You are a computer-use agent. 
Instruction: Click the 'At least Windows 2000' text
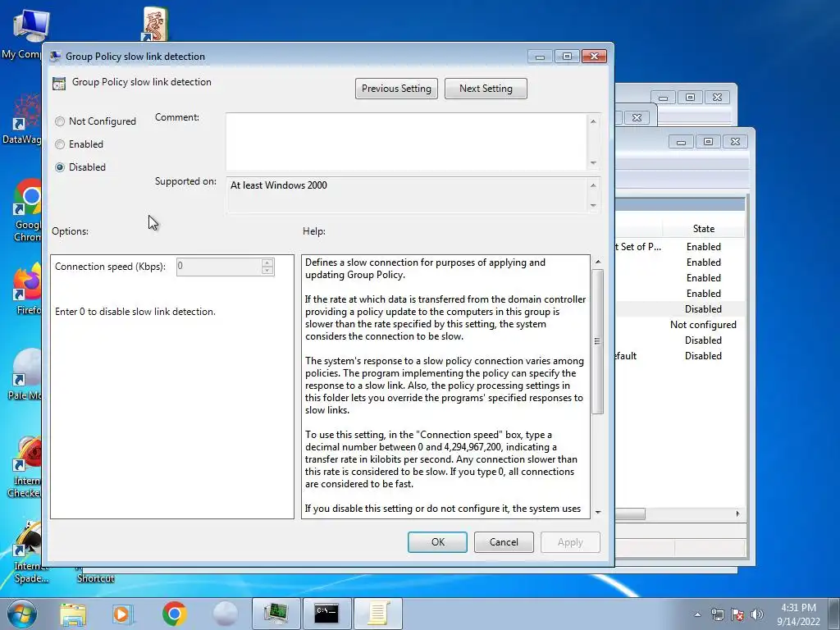click(279, 185)
